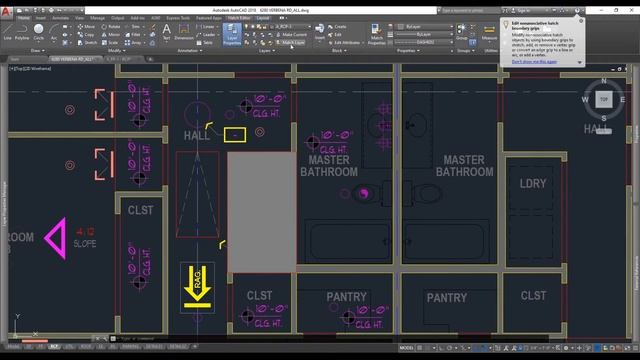
Task: Click the Mirror tool
Action: [111, 35]
